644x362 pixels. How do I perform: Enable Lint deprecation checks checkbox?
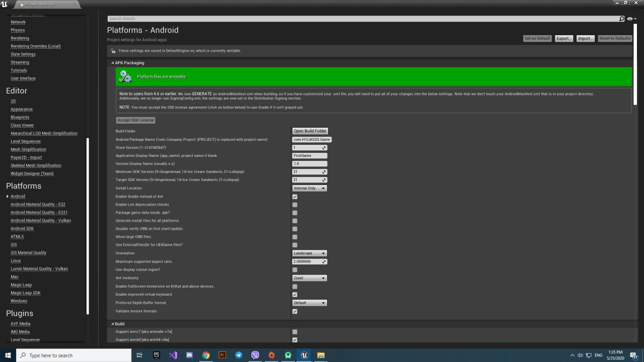(295, 205)
